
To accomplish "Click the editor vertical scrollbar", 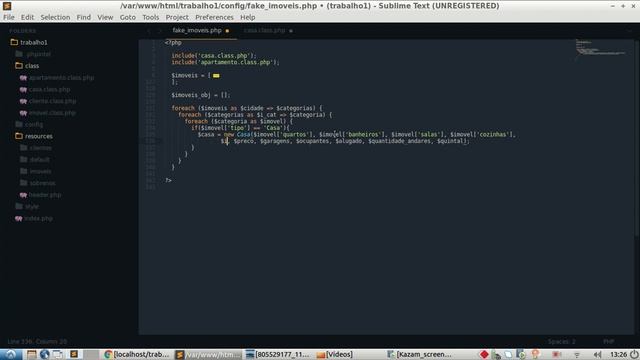I will tap(637, 137).
